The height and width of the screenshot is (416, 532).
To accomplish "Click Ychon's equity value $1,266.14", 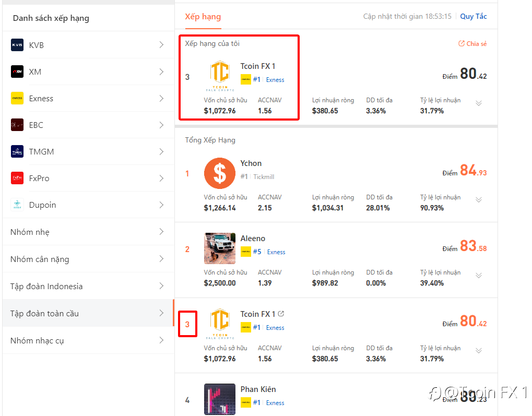I will (x=219, y=208).
